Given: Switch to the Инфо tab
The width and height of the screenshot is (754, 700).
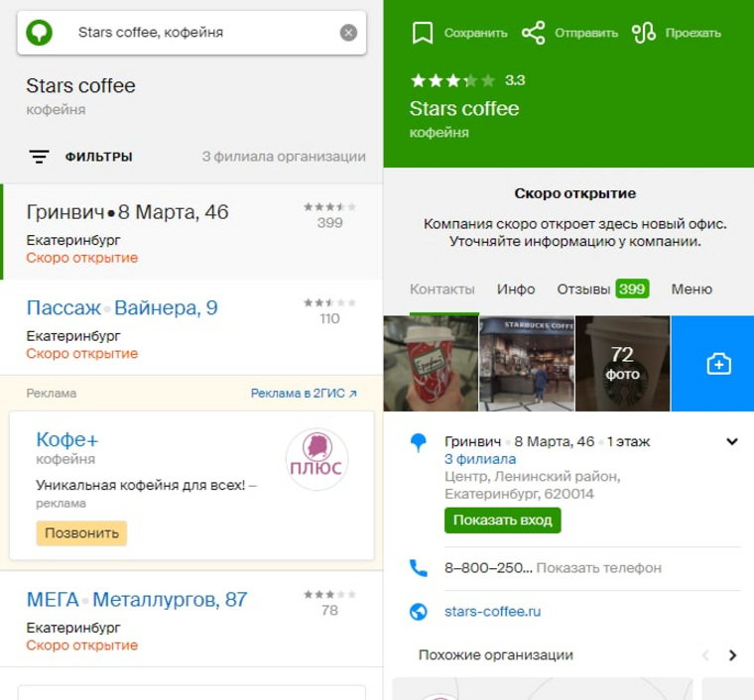Looking at the screenshot, I should 516,290.
